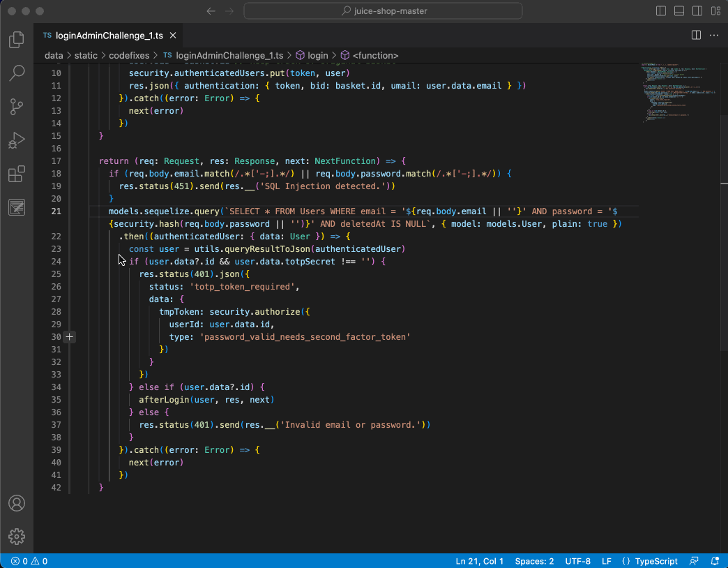Select the loginAdminChallenge_1.ts editor tab

[105, 35]
